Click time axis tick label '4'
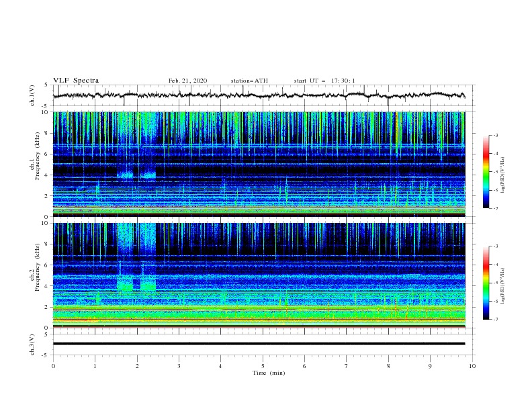The height and width of the screenshot is (411, 532). tap(221, 366)
